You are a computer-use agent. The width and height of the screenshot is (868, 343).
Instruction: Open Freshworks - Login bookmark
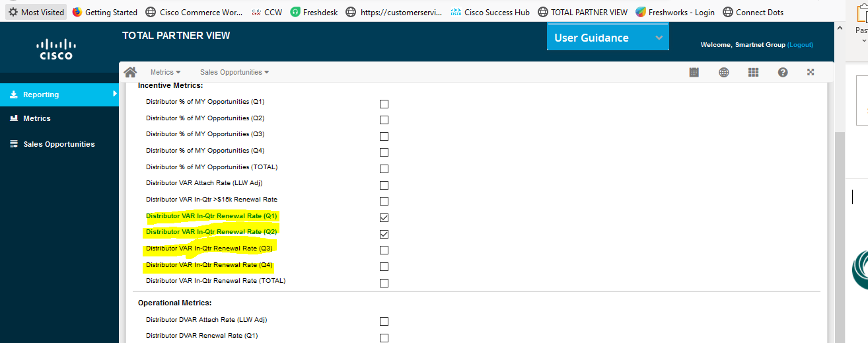(675, 12)
